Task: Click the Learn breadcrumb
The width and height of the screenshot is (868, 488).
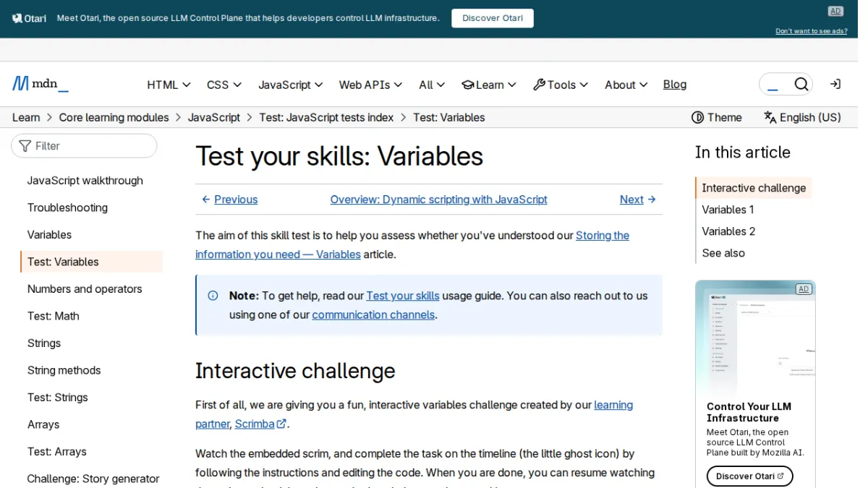Action: pyautogui.click(x=26, y=117)
